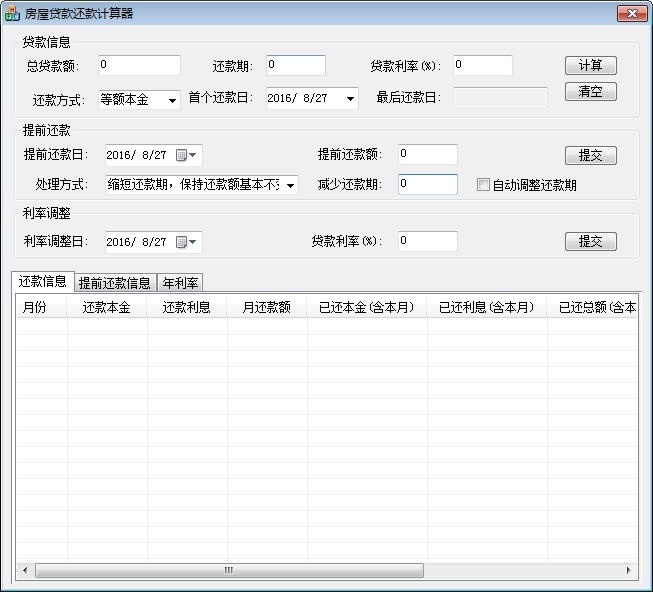The image size is (653, 592).
Task: Enable 自动调整还款期 checkbox
Action: 483,184
